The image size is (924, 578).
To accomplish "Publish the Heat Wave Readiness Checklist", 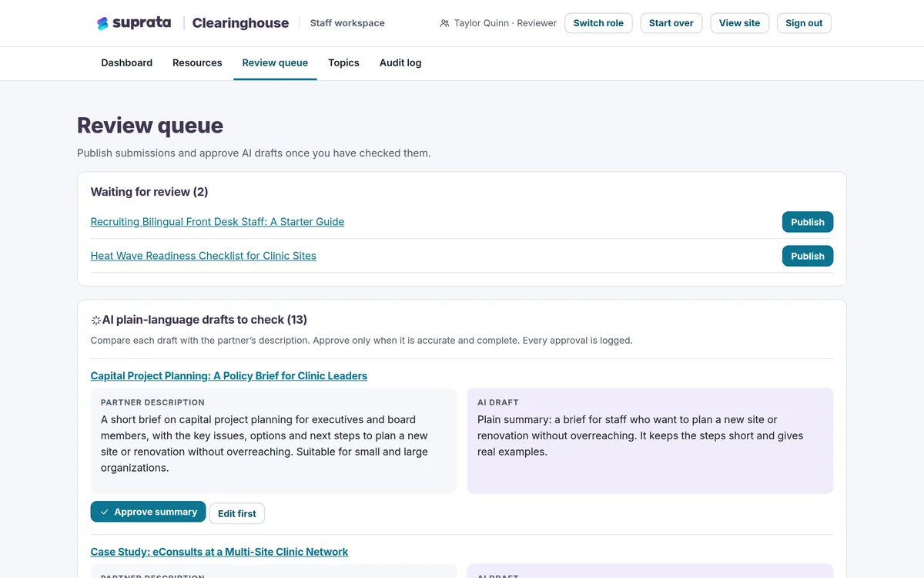I will point(808,256).
